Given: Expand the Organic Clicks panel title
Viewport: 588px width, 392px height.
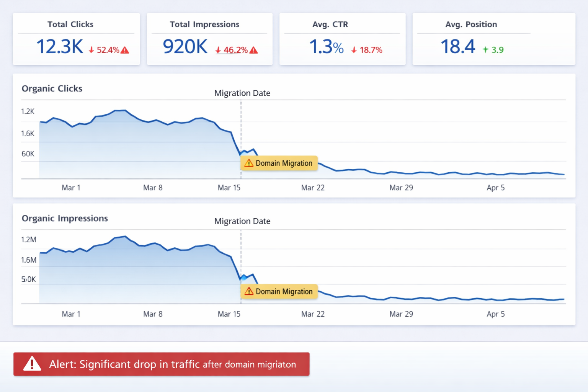Looking at the screenshot, I should click(x=52, y=88).
